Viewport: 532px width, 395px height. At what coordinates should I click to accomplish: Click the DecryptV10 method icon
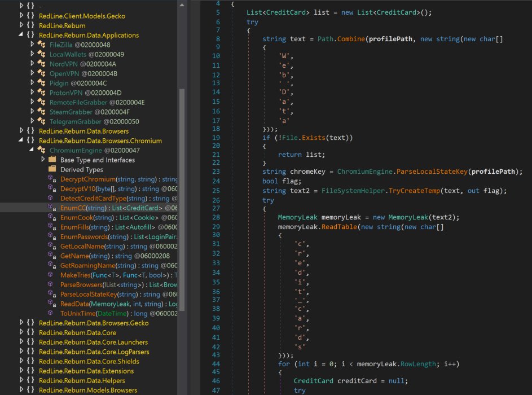(x=52, y=188)
